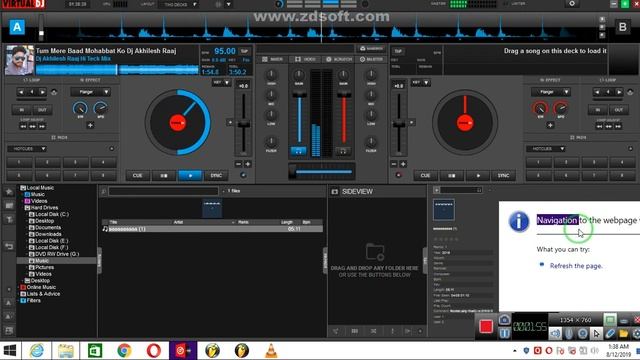Screen dimensions: 640x360
Task: Open VirtualDJ settings gear
Action: [x=572, y=4]
